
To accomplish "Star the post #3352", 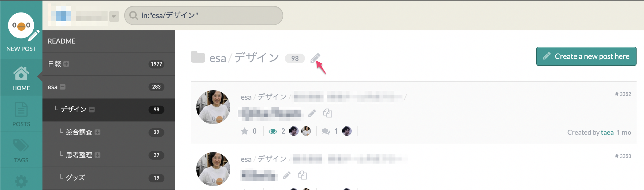I will pyautogui.click(x=245, y=131).
